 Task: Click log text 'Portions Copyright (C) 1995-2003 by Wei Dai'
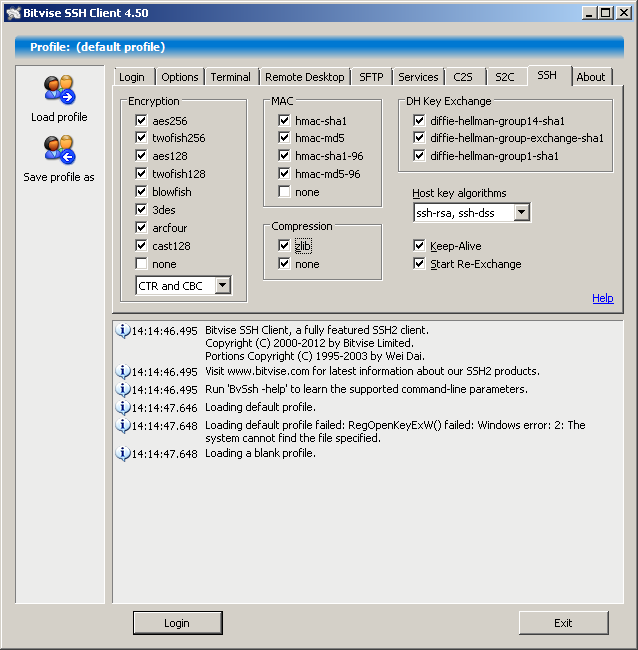[x=315, y=356]
